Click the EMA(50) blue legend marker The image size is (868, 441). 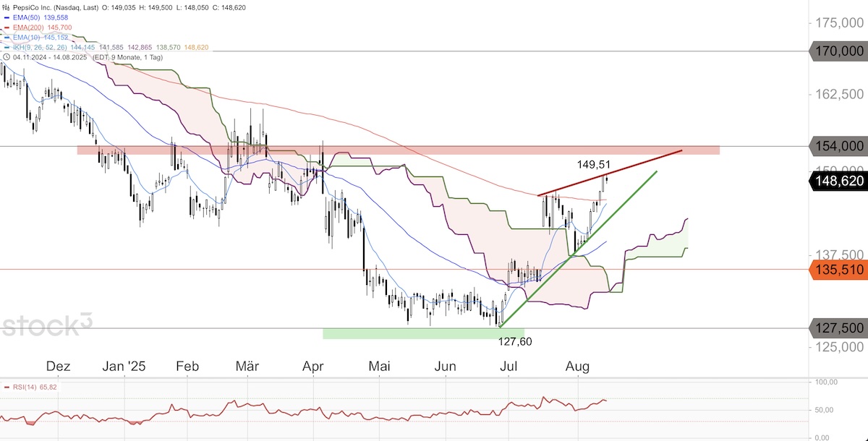[x=7, y=16]
